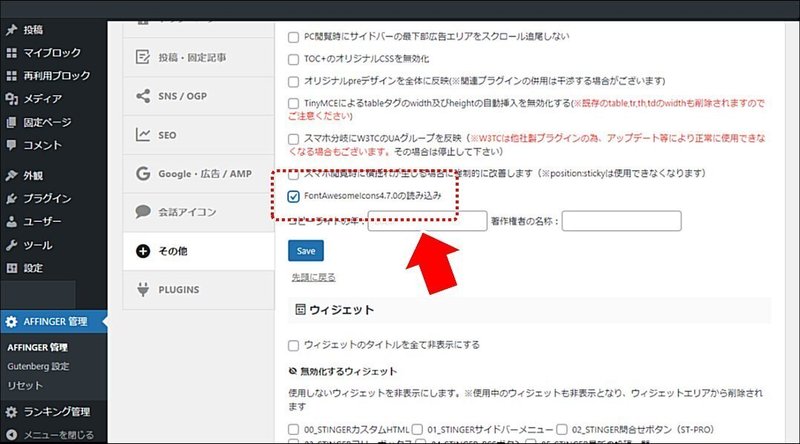Click the その他 plus circle icon
Image resolution: width=800 pixels, height=444 pixels.
click(143, 251)
